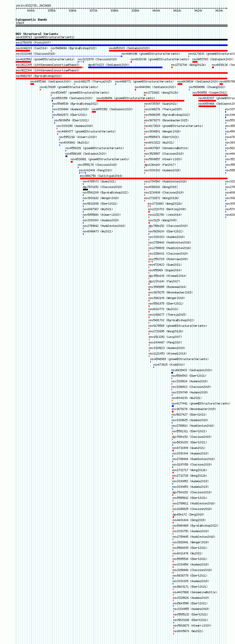235x644 pixels.
Task: Select nsv4437868 (GenomeinaBottle) label
Action: point(195,592)
